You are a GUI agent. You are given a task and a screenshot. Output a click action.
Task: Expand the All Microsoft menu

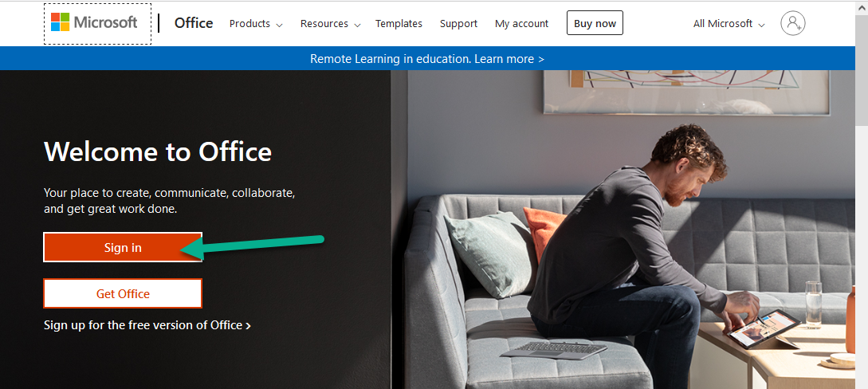729,24
